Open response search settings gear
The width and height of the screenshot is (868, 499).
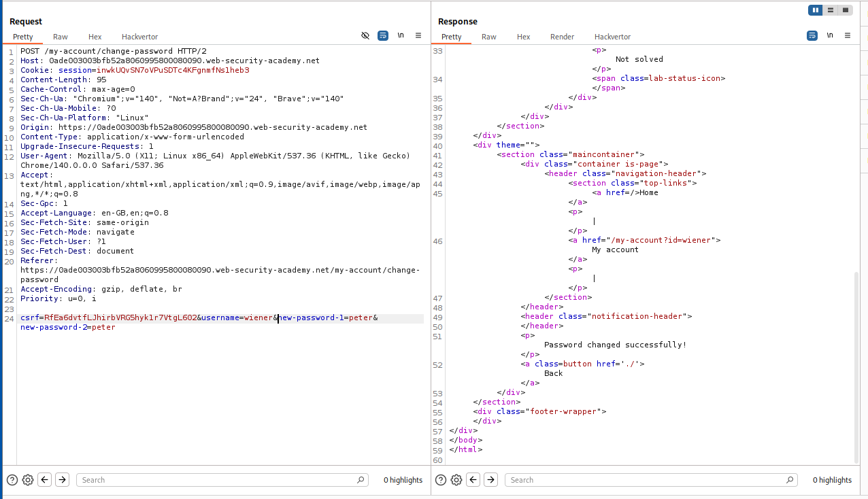(x=456, y=480)
